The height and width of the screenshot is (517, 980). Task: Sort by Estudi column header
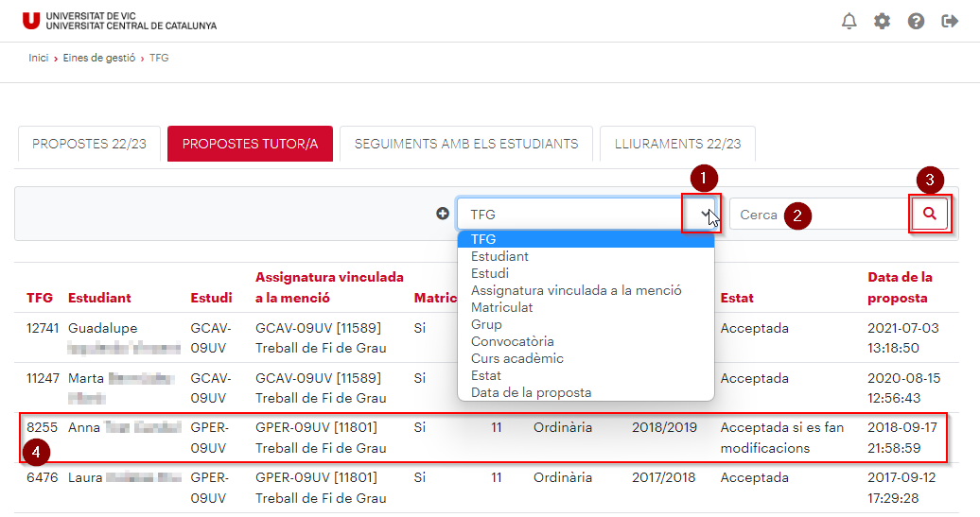coord(211,298)
